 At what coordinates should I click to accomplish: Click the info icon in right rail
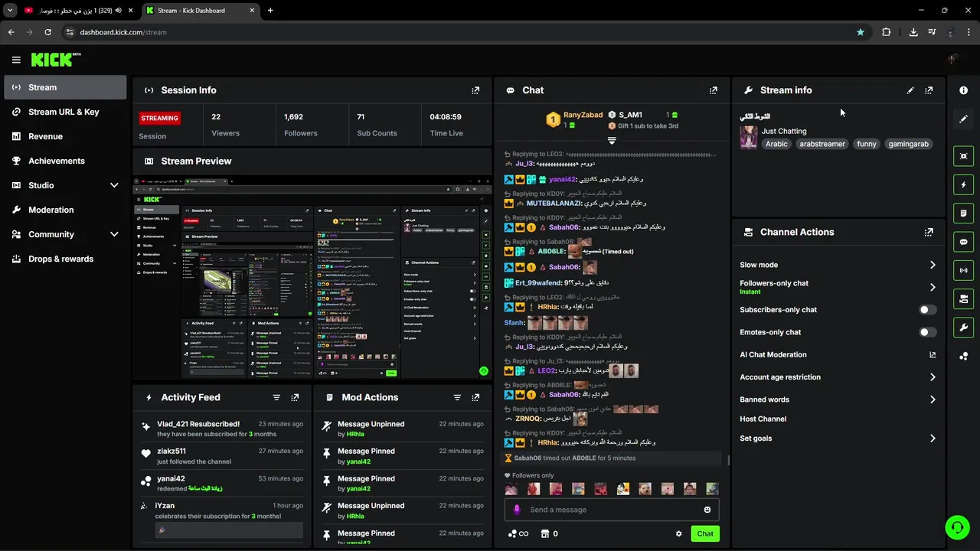click(963, 90)
